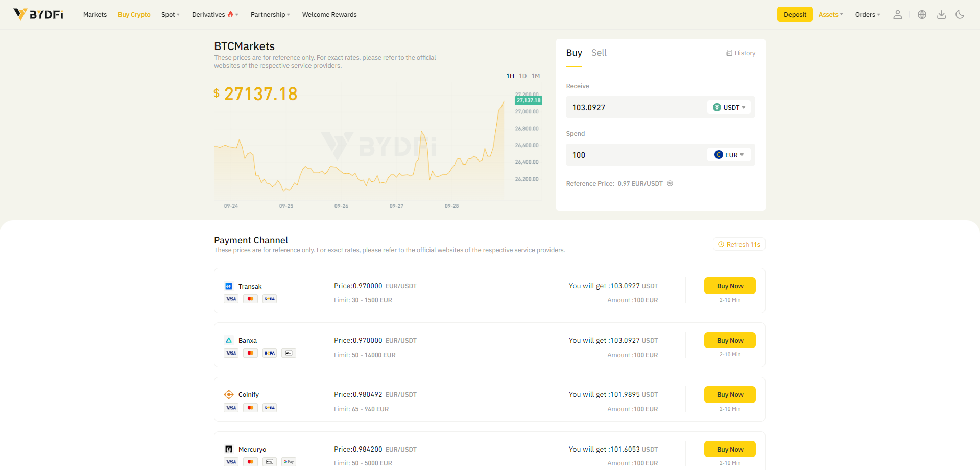This screenshot has height=470, width=980.
Task: Select the 1H chart interval
Action: click(x=510, y=76)
